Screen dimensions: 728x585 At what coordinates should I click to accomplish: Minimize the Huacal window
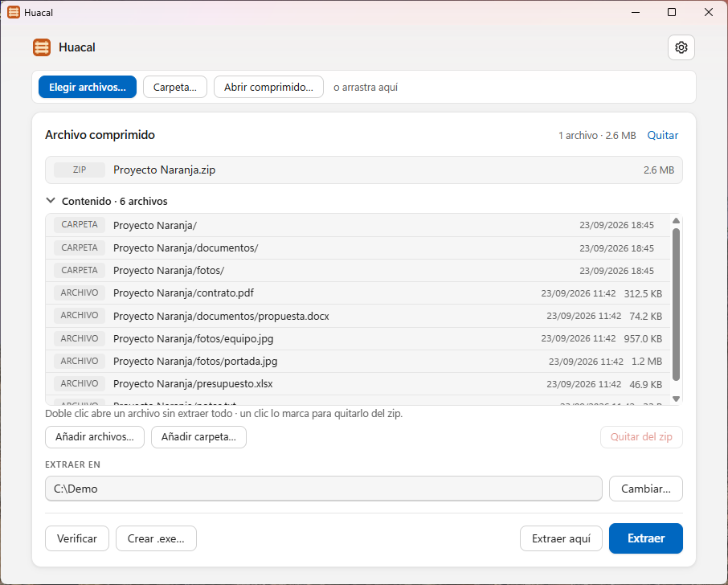point(636,12)
